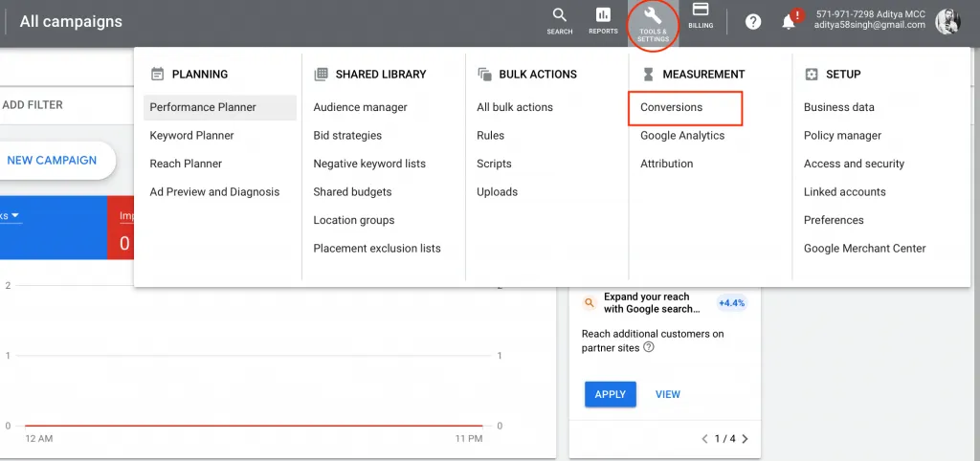Open Linked accounts

pyautogui.click(x=845, y=192)
